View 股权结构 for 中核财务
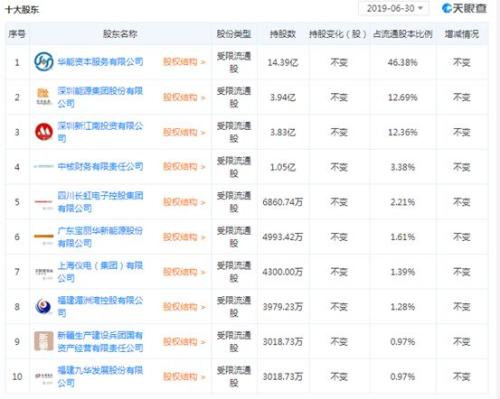The image size is (500, 399). tap(184, 167)
